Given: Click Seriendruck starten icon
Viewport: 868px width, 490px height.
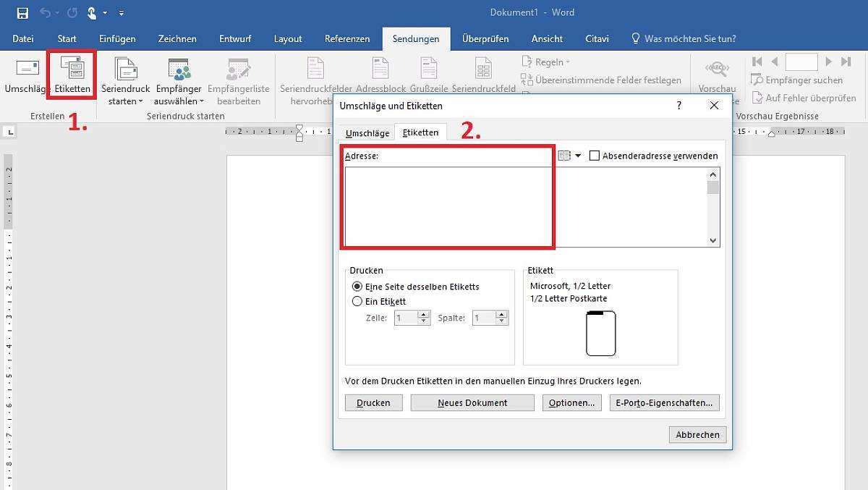Looking at the screenshot, I should (x=125, y=69).
